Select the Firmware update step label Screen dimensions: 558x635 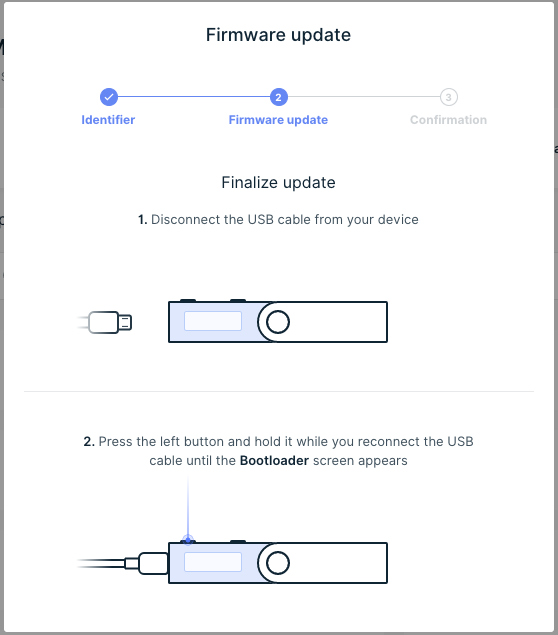coord(278,120)
